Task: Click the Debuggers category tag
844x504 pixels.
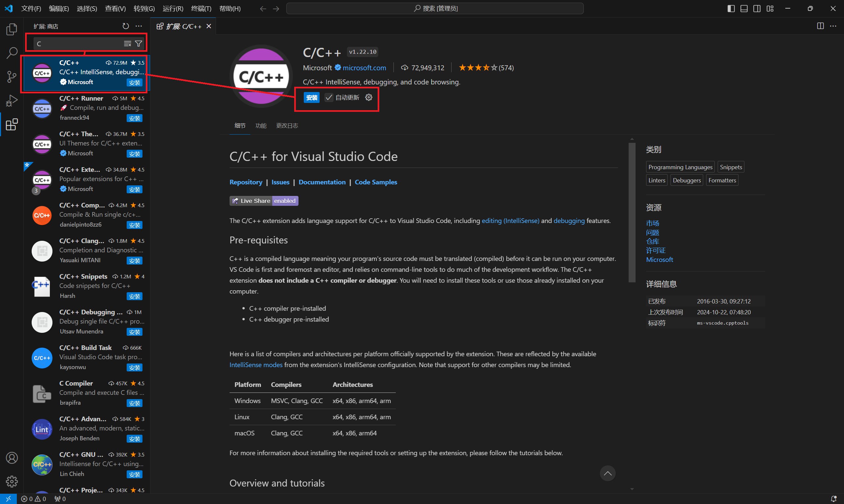Action: (x=686, y=180)
